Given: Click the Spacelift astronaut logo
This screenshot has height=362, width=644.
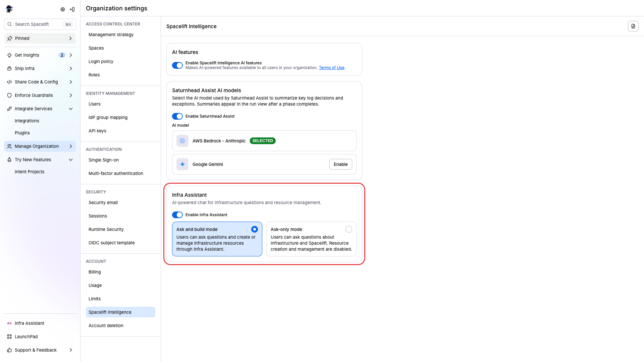Looking at the screenshot, I should [x=9, y=9].
